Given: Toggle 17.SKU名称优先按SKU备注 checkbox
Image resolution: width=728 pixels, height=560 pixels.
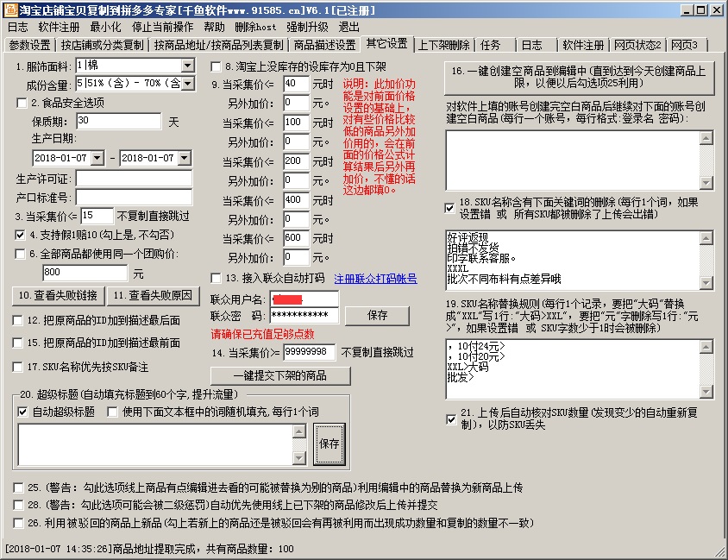Looking at the screenshot, I should pyautogui.click(x=17, y=368).
